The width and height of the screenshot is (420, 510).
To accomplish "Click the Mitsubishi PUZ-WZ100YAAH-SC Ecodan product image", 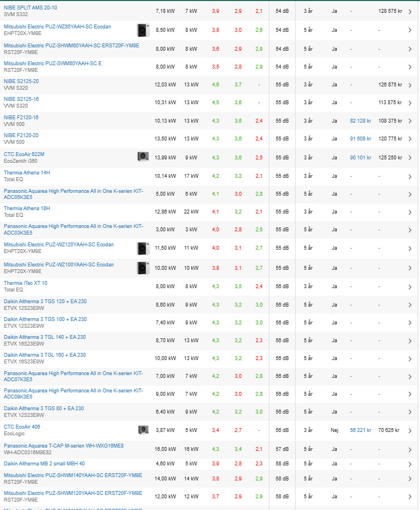I will 143,268.
